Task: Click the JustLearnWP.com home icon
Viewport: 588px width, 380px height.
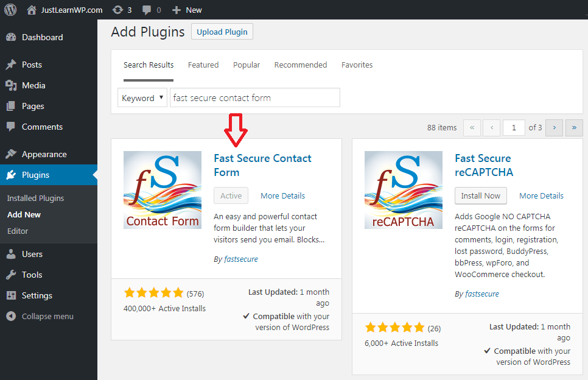Action: coord(32,10)
